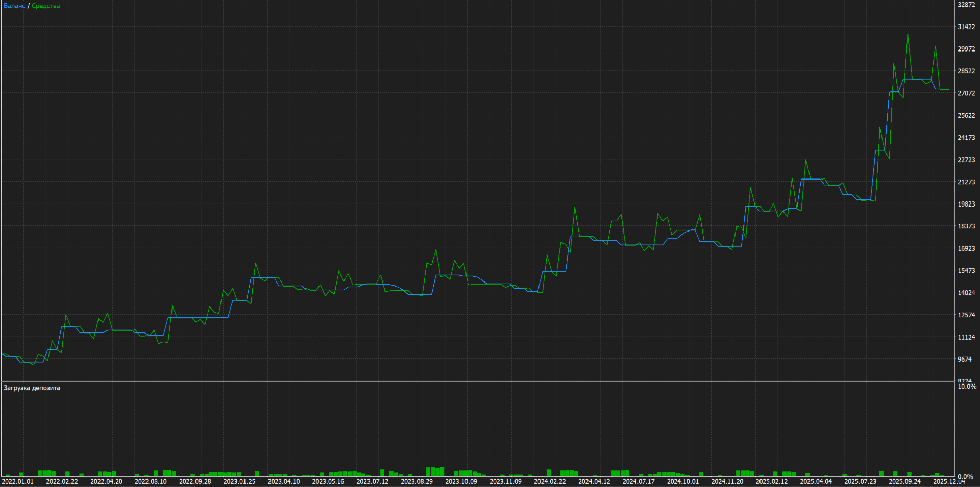Select the 29972 axis value
The image size is (980, 487).
click(966, 49)
